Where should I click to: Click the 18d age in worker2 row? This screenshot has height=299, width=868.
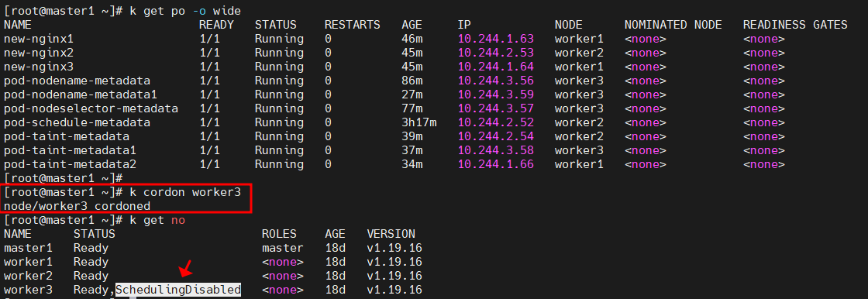(x=336, y=275)
